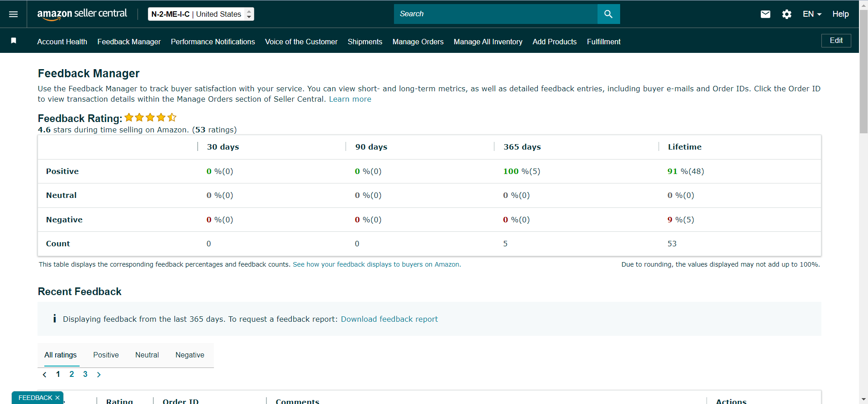Close the FEEDBACK popup tab
This screenshot has width=868, height=404.
coord(57,398)
